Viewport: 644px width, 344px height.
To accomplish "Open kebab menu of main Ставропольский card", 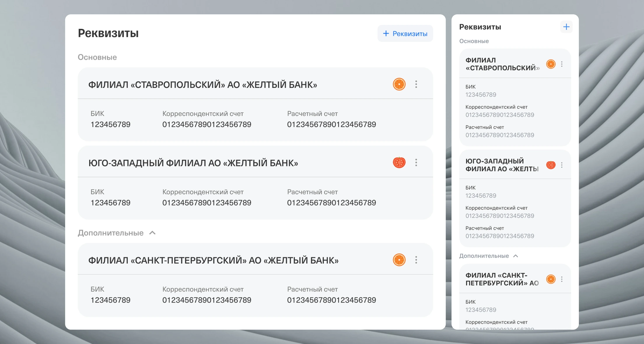I will 416,84.
